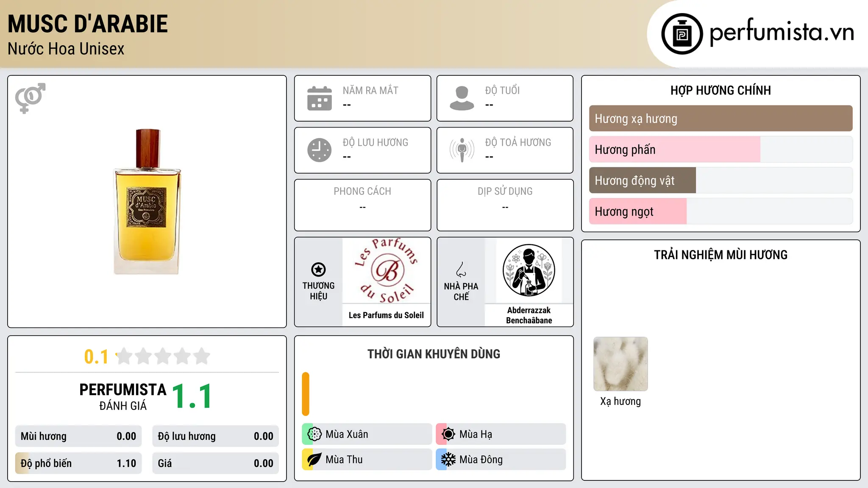
Task: Click the PERFUMISTA ĐÁNH GIÁ label
Action: pos(123,396)
